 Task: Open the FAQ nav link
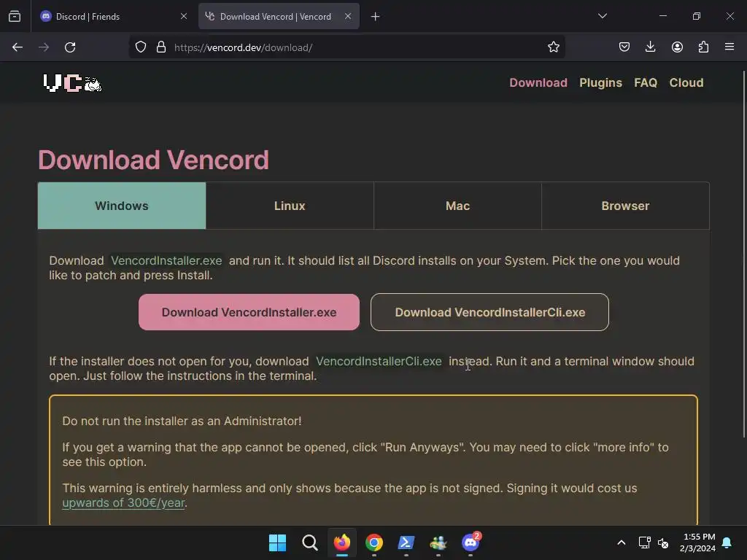click(x=646, y=83)
